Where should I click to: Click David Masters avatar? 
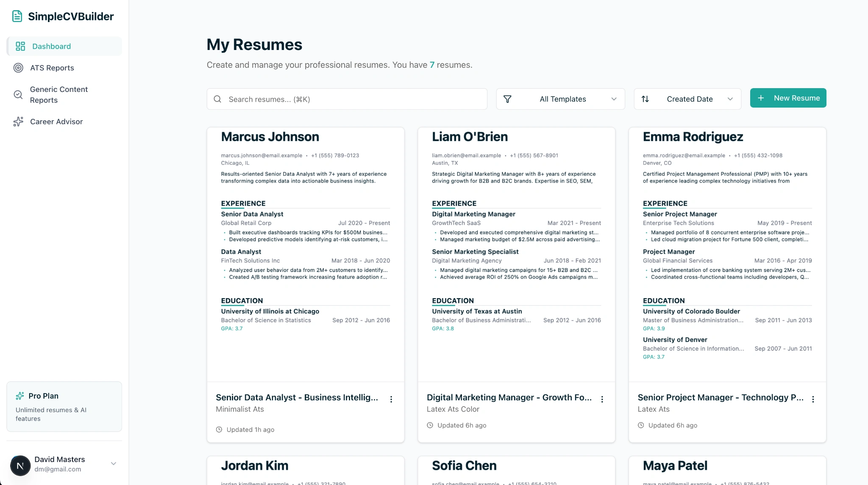click(20, 466)
